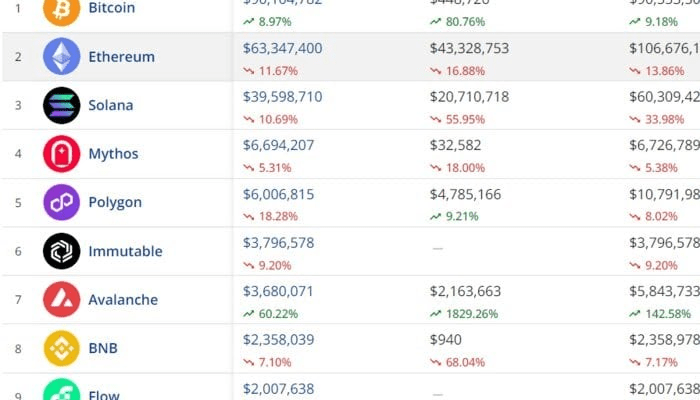Click the Ethereum logo icon
This screenshot has width=700, height=400.
click(x=61, y=57)
